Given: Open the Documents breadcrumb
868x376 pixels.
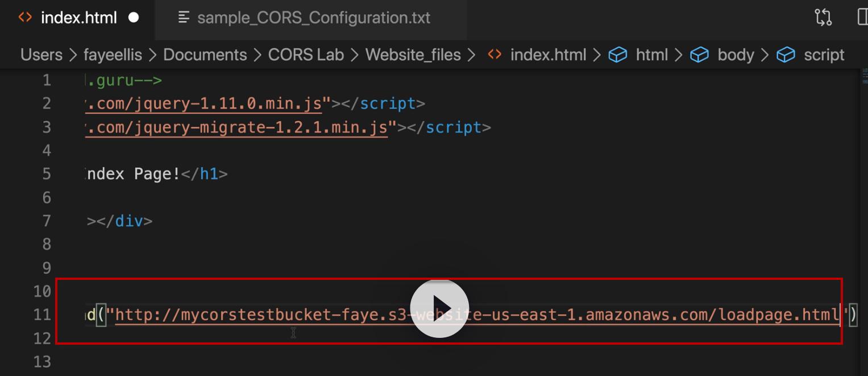Looking at the screenshot, I should tap(205, 55).
